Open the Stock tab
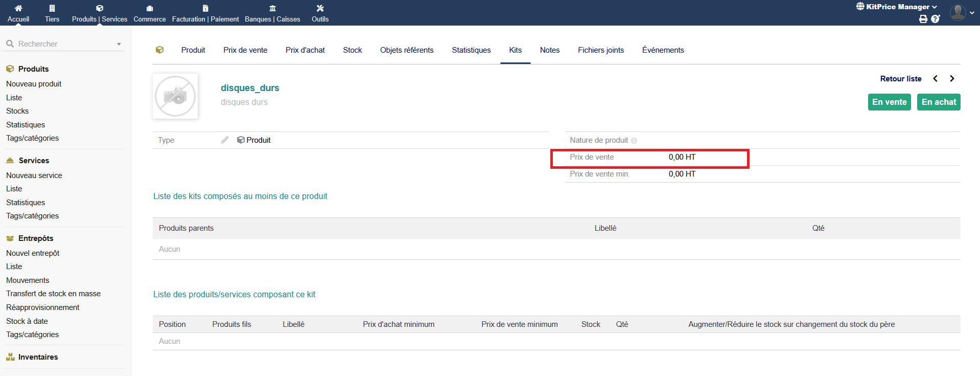The image size is (980, 376). (352, 50)
